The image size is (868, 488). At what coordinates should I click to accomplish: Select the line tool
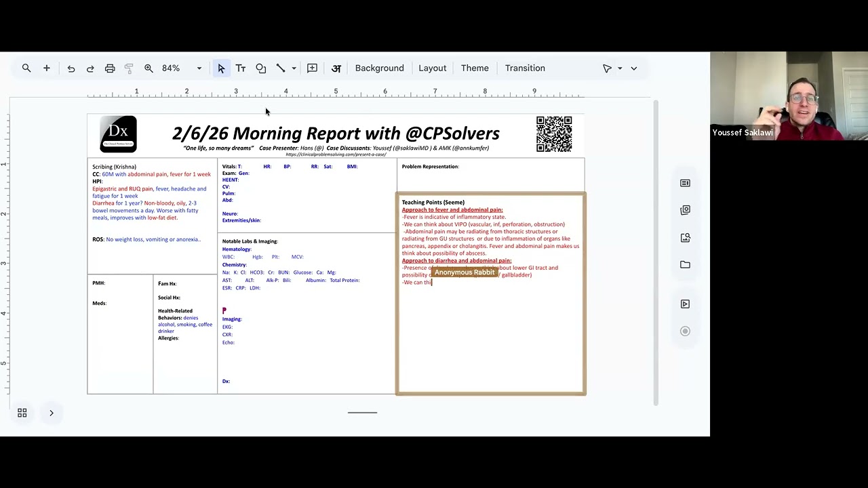coord(281,68)
